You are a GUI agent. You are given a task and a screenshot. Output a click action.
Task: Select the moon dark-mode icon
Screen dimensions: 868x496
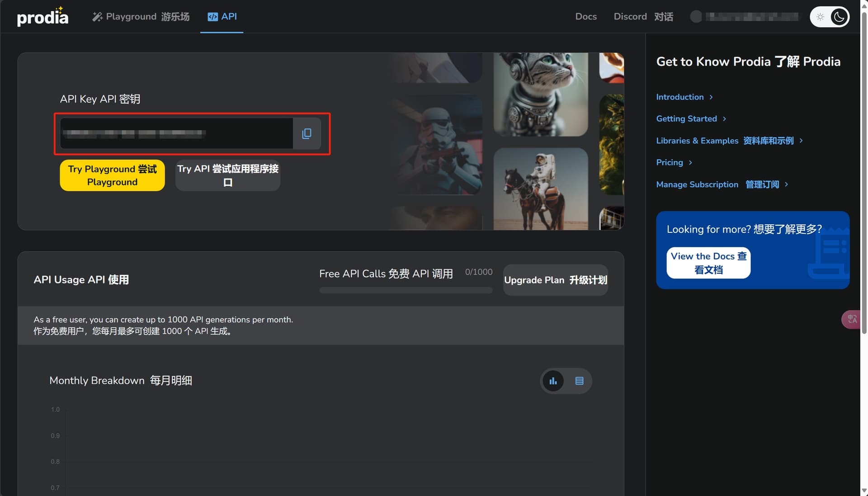tap(840, 17)
